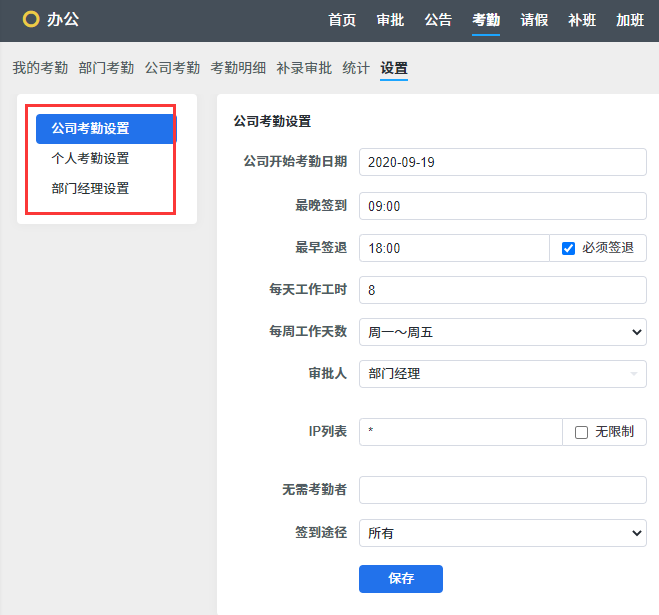Enable the 必须签退 checkbox
The width and height of the screenshot is (659, 615).
[568, 248]
